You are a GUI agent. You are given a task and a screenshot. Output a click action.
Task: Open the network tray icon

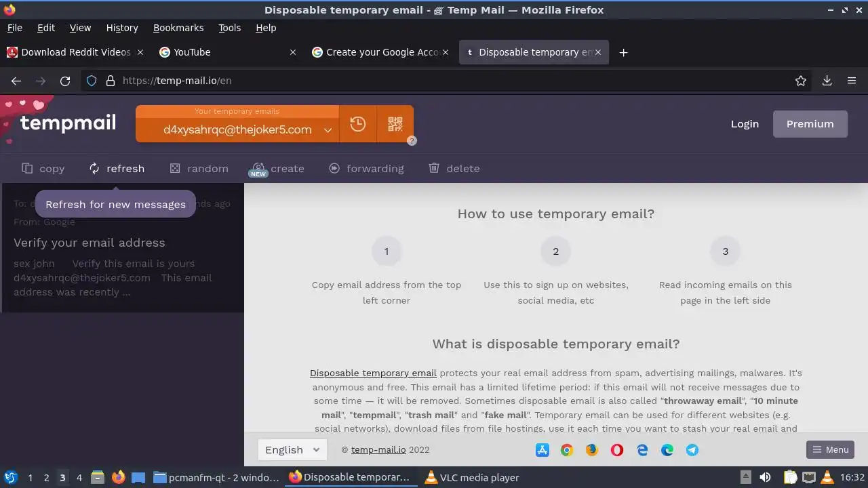[808, 477]
